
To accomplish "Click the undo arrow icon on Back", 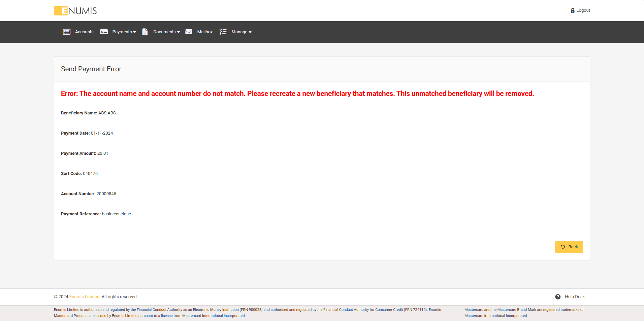I will pos(563,247).
